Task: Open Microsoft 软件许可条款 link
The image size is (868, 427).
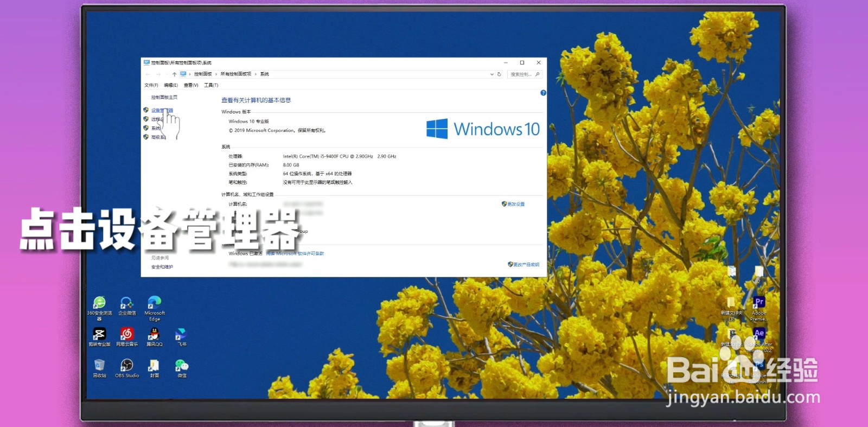Action: pyautogui.click(x=295, y=253)
